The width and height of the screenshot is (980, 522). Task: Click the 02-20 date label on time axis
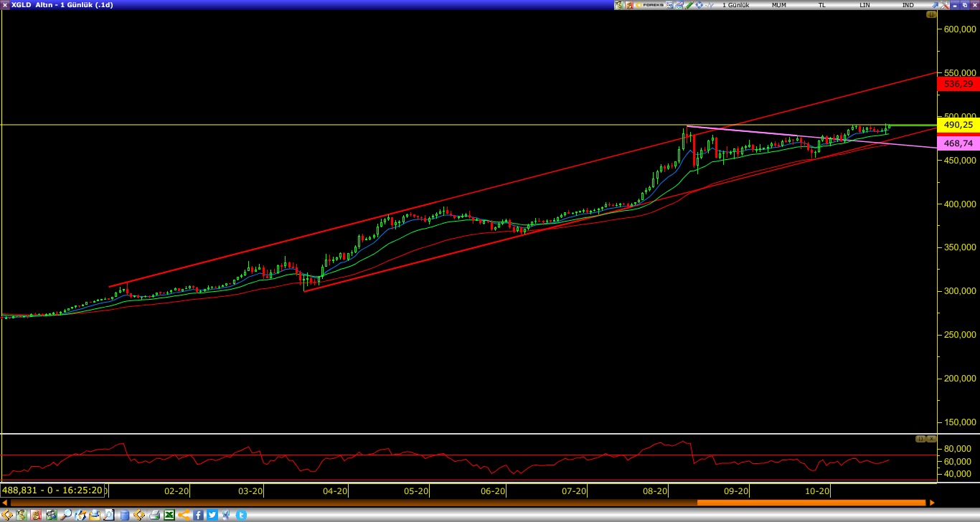point(176,491)
